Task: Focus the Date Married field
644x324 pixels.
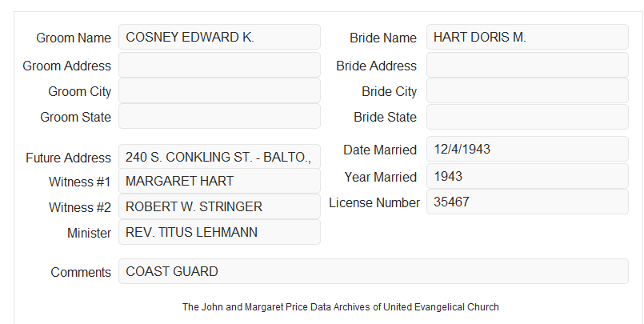Action: tap(527, 149)
